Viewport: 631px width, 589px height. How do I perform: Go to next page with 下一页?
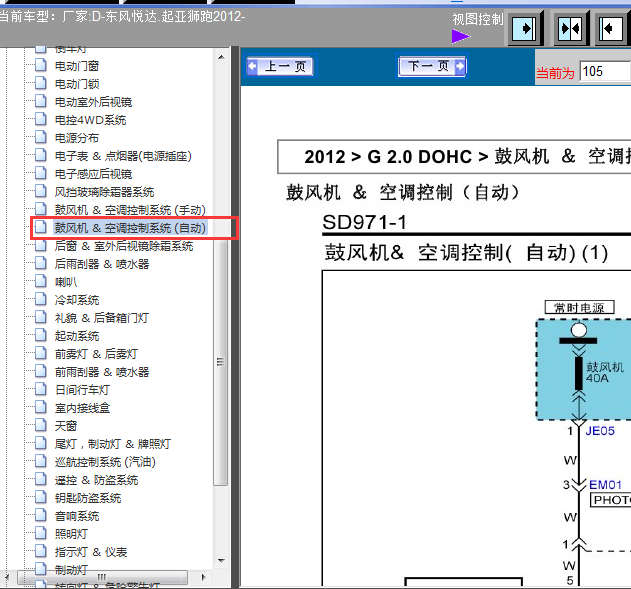click(x=432, y=66)
